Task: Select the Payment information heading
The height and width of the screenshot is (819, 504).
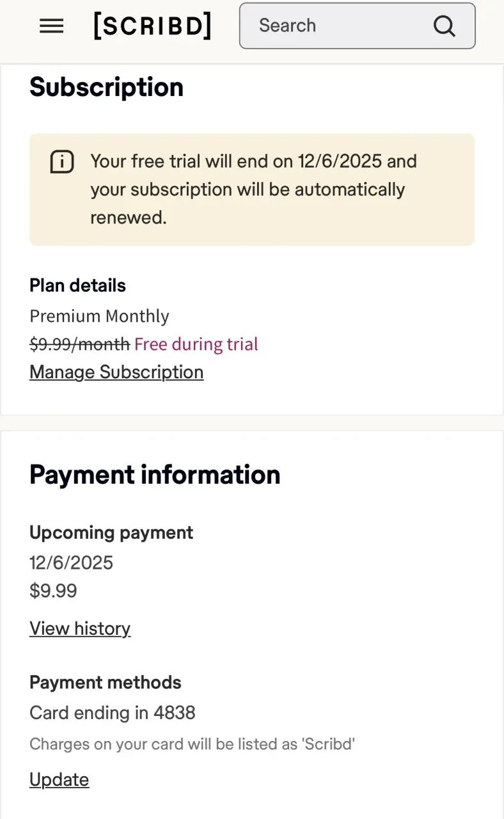Action: click(x=155, y=475)
